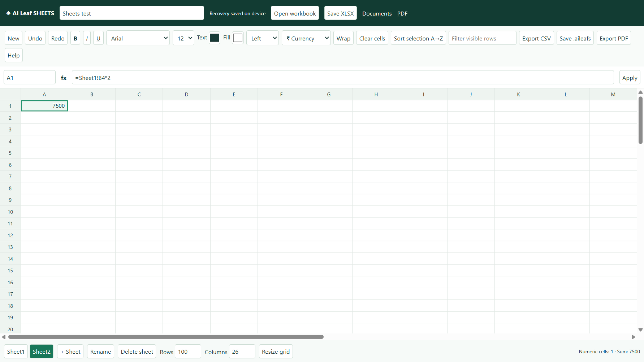Open the Arial font family dropdown
This screenshot has width=644, height=362.
coord(138,38)
